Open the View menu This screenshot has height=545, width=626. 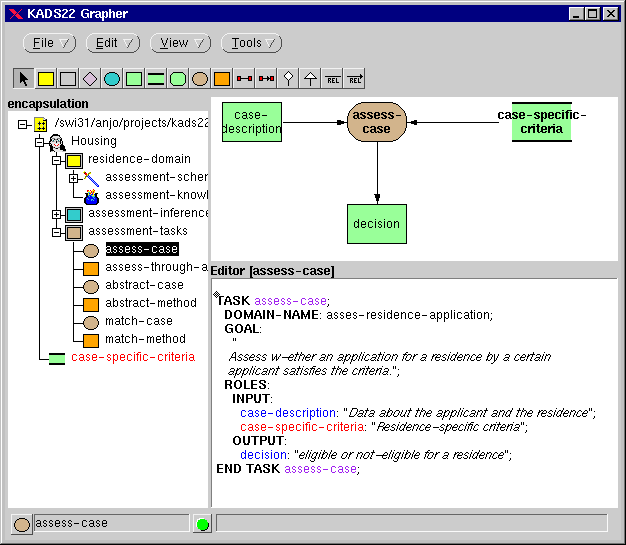click(180, 43)
